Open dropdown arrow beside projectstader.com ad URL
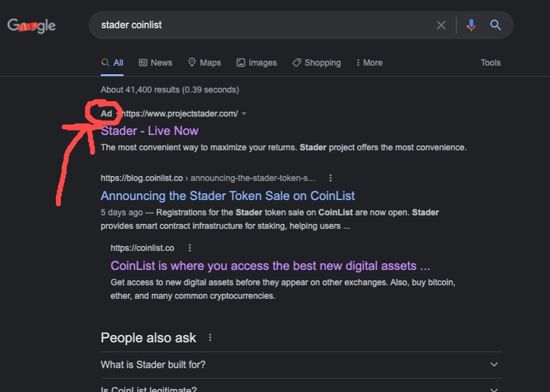Image resolution: width=550 pixels, height=392 pixels. 244,113
